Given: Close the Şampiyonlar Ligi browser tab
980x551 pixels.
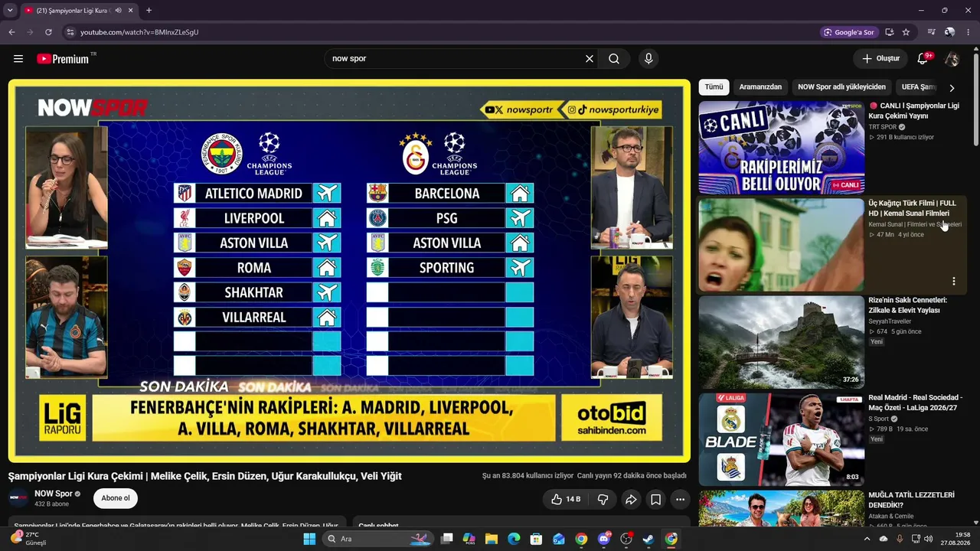Looking at the screenshot, I should tap(130, 11).
